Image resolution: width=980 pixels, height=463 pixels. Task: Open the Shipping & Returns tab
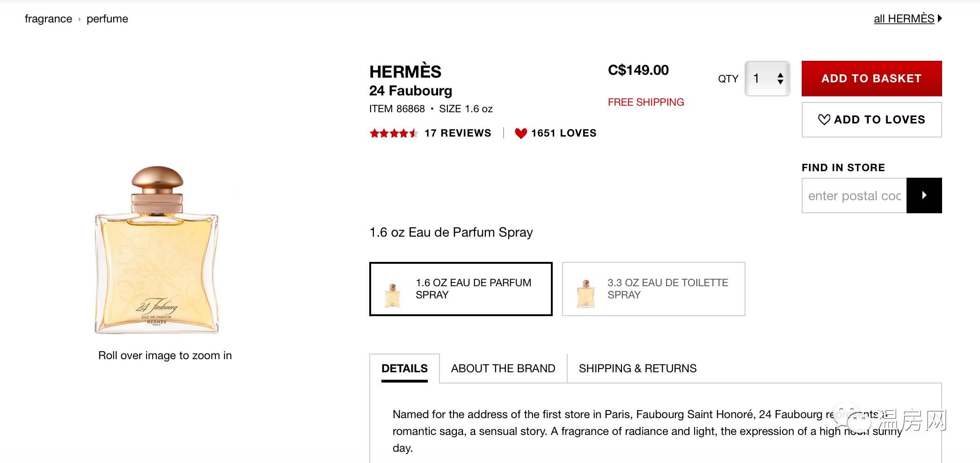(x=637, y=369)
